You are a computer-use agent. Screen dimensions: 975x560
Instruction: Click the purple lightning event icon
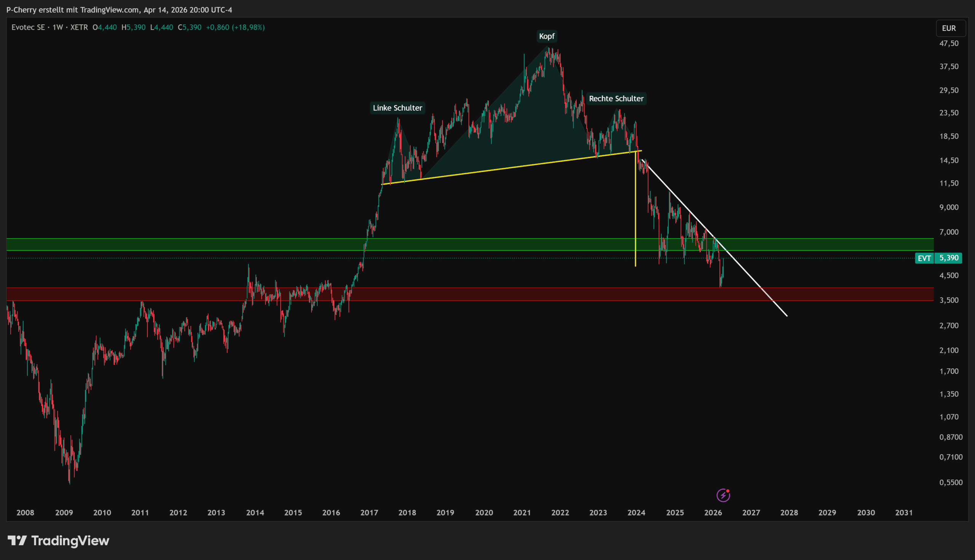(723, 495)
